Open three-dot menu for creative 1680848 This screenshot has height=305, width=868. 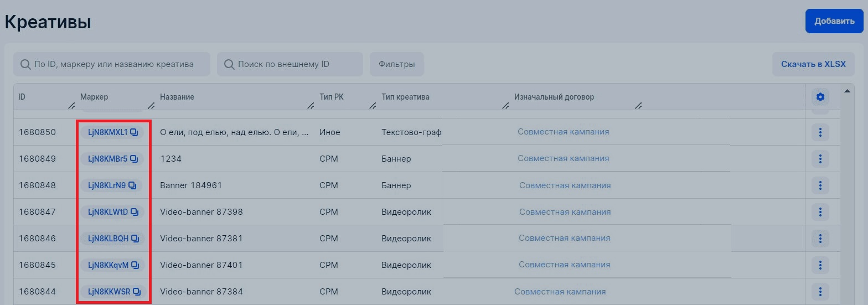pyautogui.click(x=820, y=185)
